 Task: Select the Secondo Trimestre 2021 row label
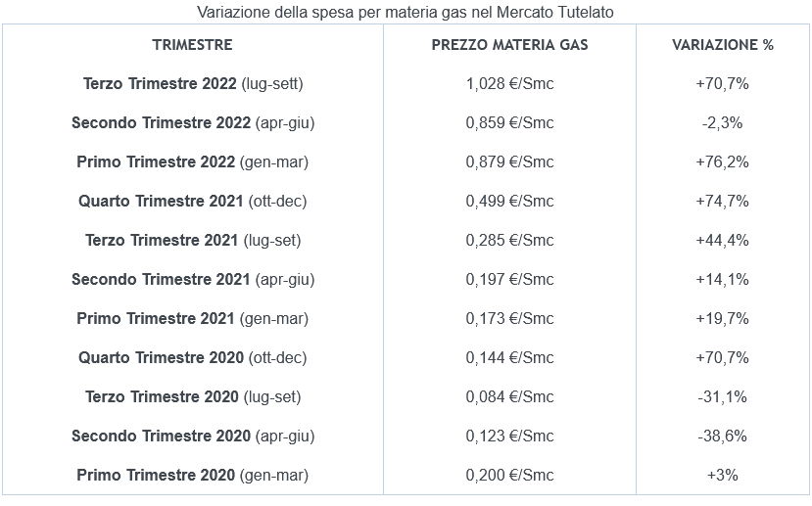[x=193, y=280]
